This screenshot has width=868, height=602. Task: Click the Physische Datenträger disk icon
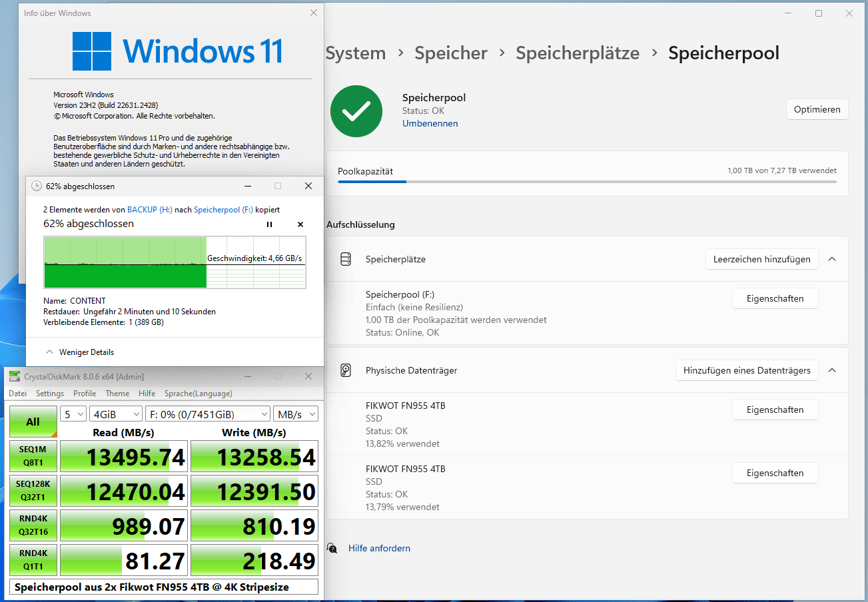click(345, 370)
